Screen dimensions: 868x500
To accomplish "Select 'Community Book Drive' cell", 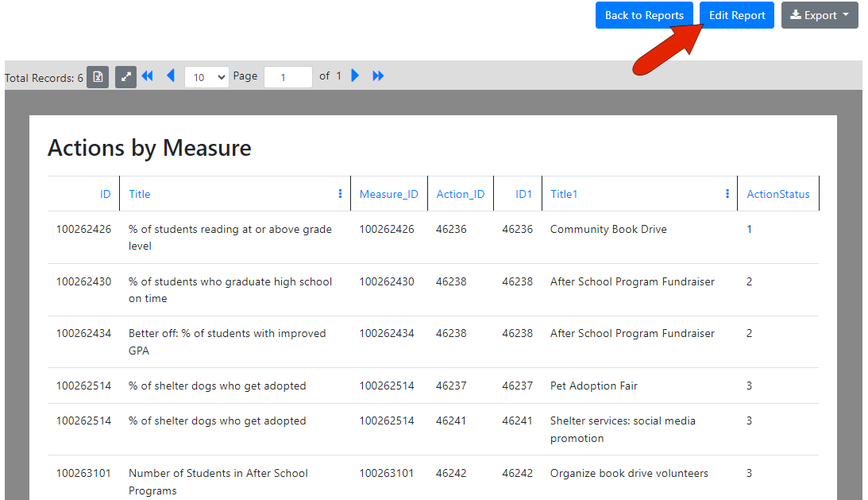I will (608, 229).
